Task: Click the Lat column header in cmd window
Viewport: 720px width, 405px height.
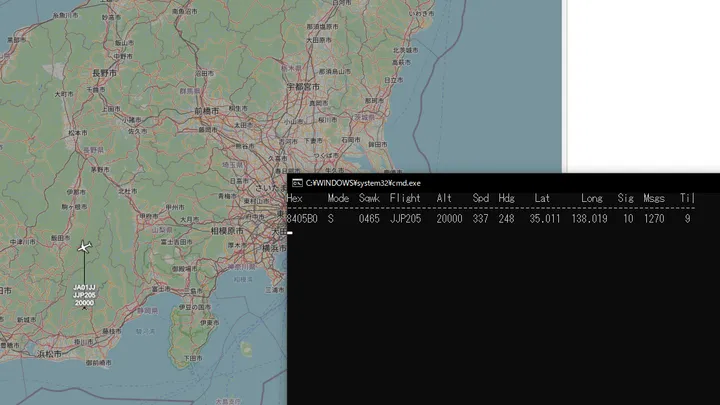Action: click(542, 198)
